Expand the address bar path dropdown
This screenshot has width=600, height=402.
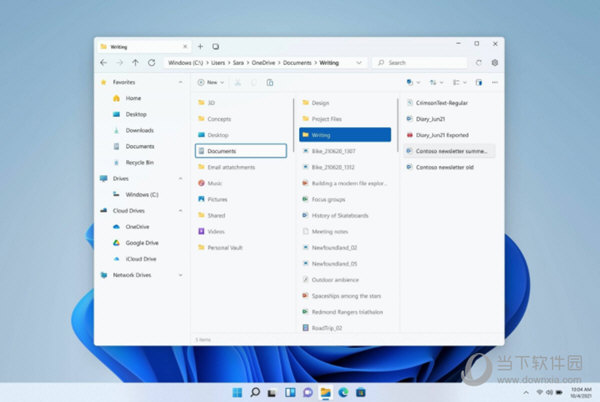(x=359, y=63)
